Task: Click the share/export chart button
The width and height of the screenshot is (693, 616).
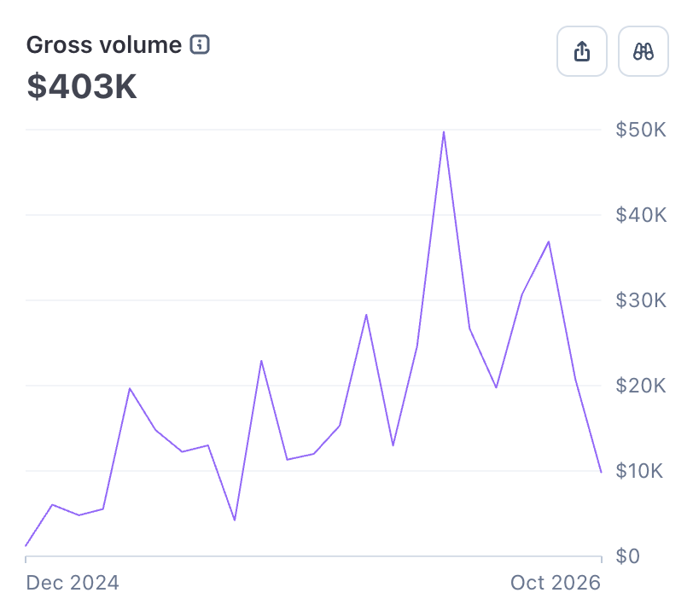Action: [x=582, y=51]
